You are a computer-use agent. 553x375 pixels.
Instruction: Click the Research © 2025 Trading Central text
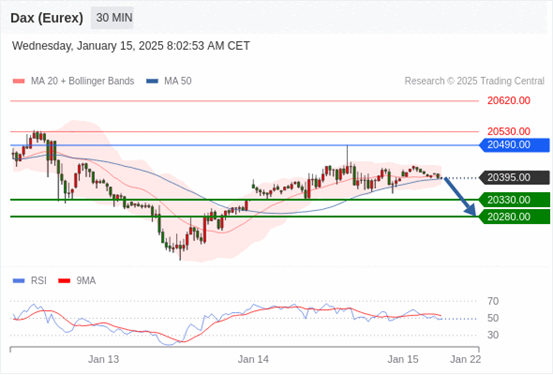tap(474, 81)
